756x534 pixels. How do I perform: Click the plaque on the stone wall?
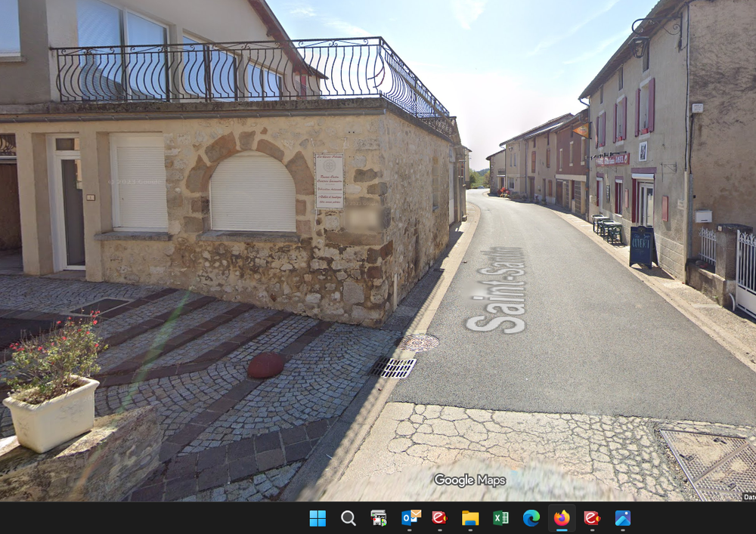(329, 181)
